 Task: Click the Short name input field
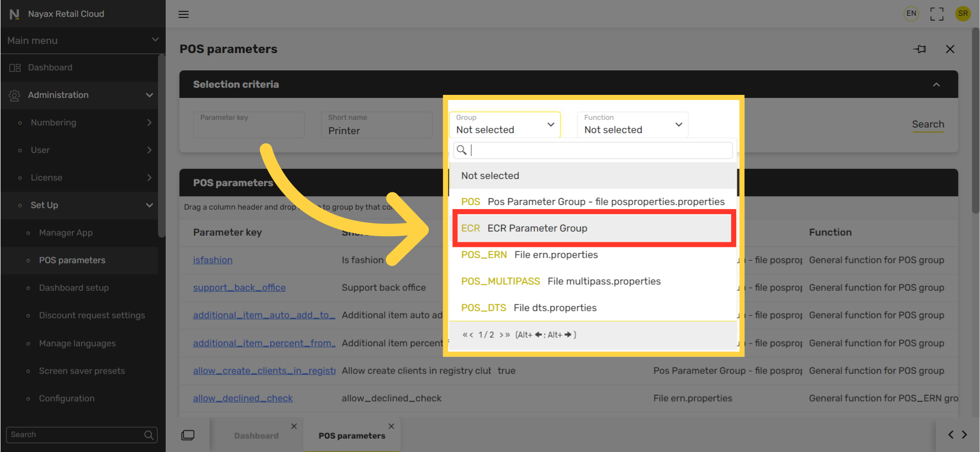pos(376,131)
